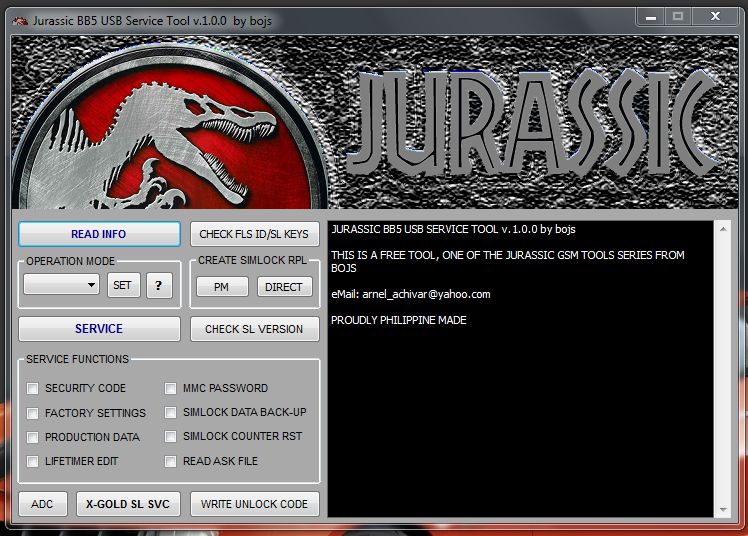Click the READ INFO button
The width and height of the screenshot is (748, 536).
[x=99, y=234]
